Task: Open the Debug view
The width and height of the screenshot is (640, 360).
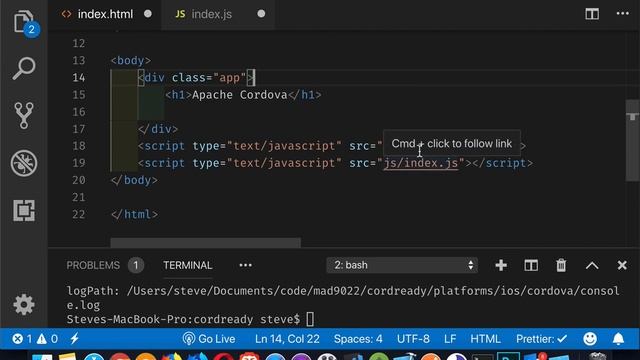Action: coord(24,163)
